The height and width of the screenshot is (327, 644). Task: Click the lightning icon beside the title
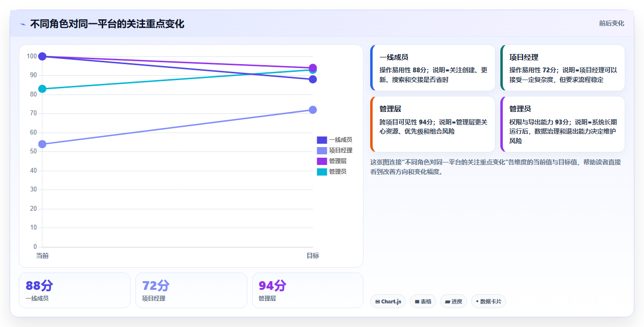coord(23,24)
